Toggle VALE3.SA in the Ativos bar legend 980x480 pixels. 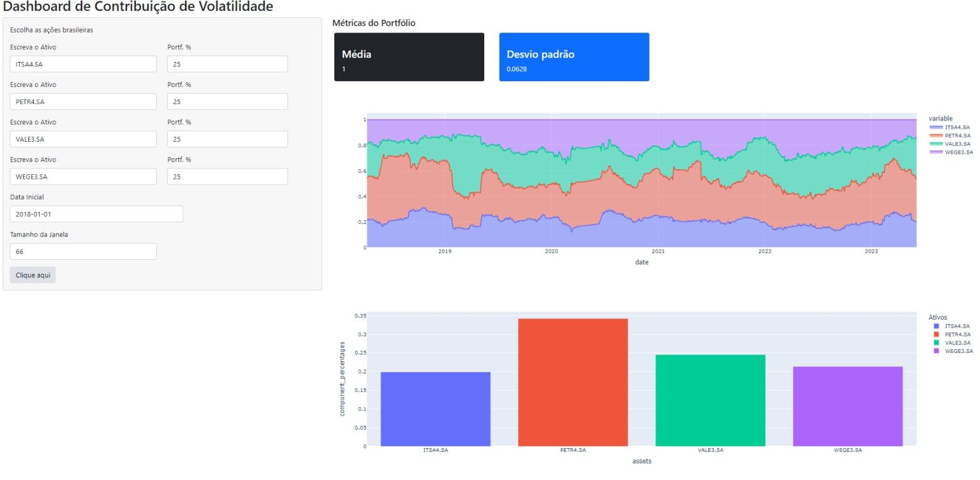(x=952, y=343)
